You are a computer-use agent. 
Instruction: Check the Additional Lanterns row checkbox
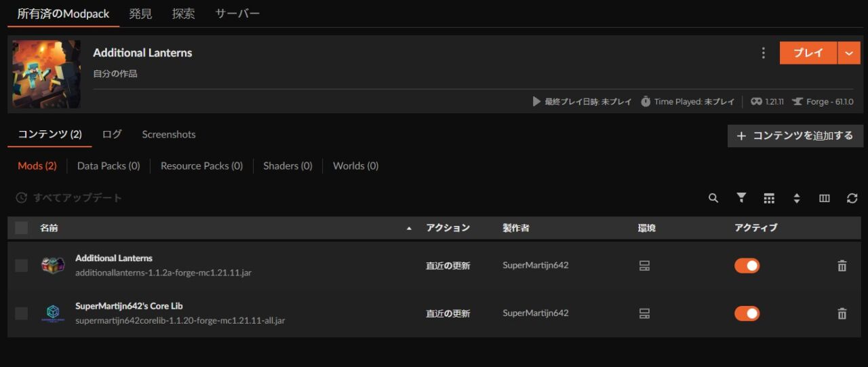(22, 265)
